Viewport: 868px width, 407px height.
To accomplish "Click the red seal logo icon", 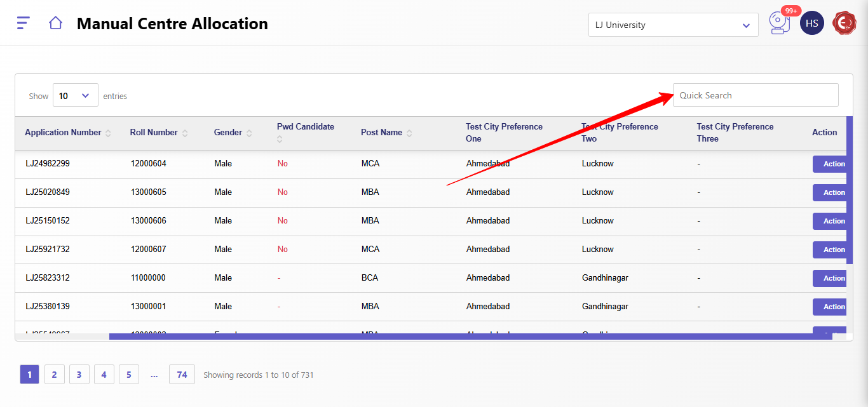I will click(x=844, y=23).
